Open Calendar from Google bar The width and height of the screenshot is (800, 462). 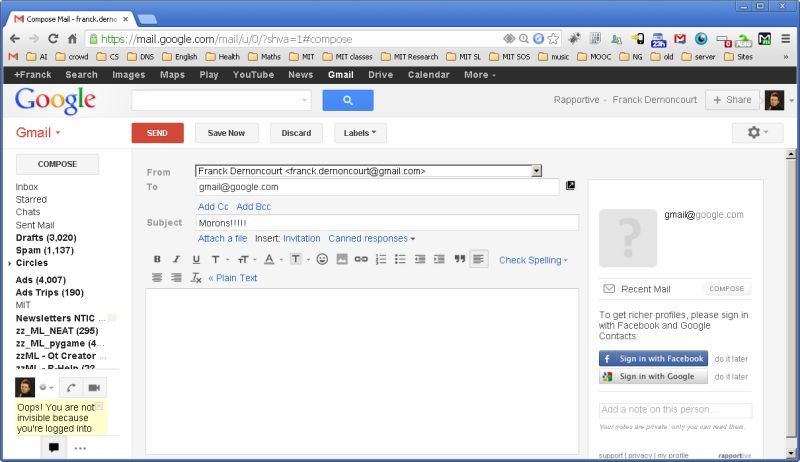tap(429, 74)
